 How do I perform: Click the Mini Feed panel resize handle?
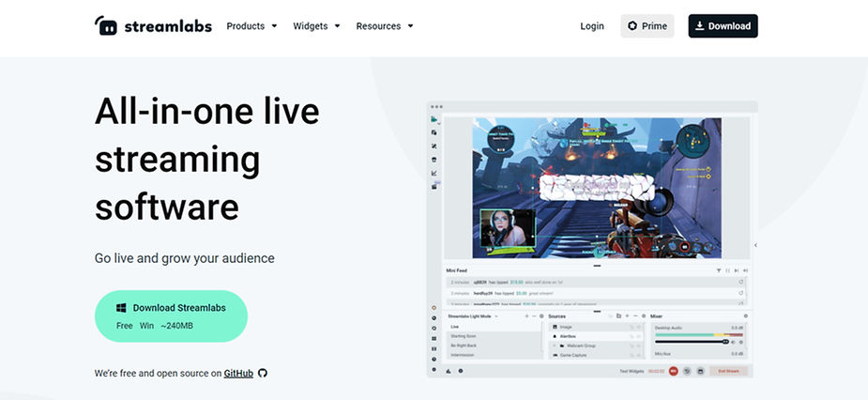[597, 266]
